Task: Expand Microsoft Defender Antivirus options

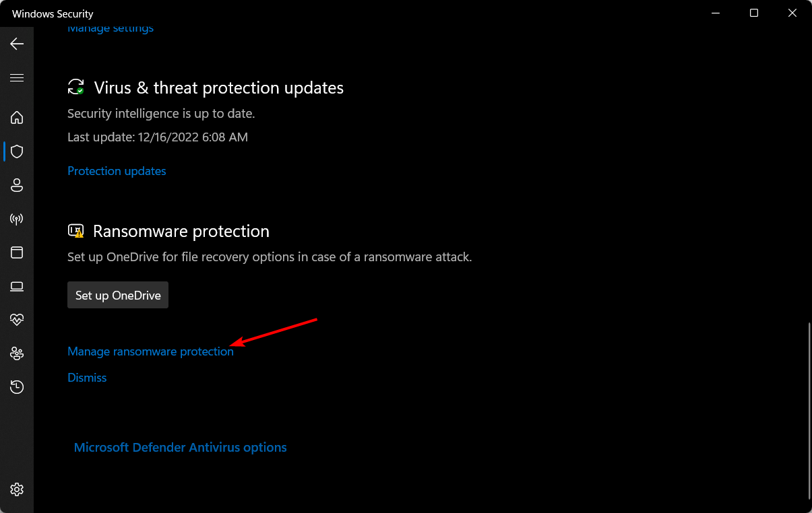Action: (x=180, y=448)
